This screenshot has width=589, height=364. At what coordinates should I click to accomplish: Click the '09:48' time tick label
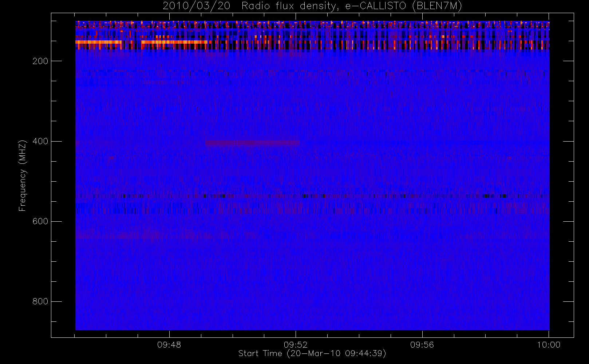(x=169, y=345)
